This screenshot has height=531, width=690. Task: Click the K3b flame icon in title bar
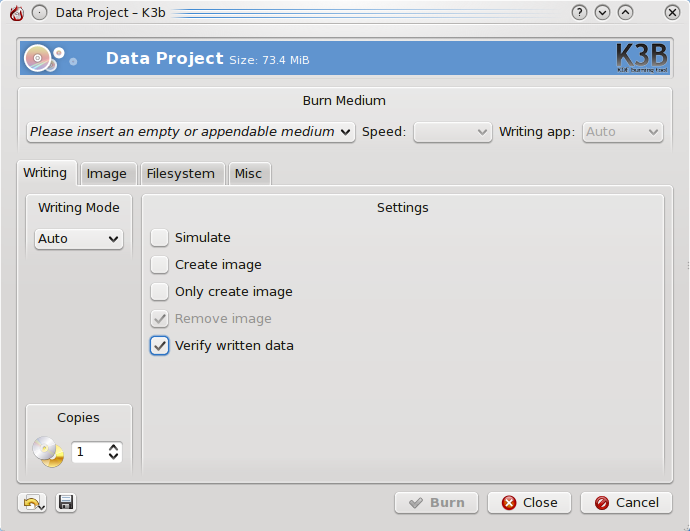coord(16,13)
